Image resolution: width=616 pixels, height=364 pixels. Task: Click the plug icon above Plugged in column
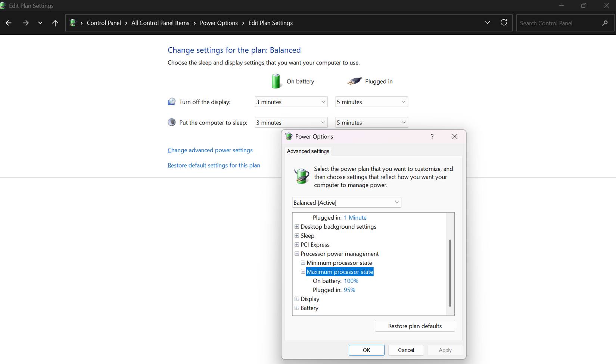[354, 81]
